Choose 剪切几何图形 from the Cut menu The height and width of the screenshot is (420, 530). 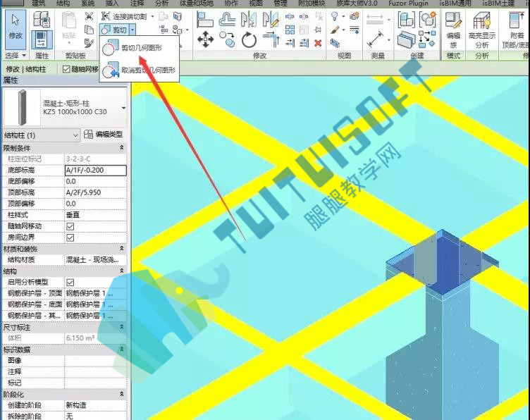point(139,48)
